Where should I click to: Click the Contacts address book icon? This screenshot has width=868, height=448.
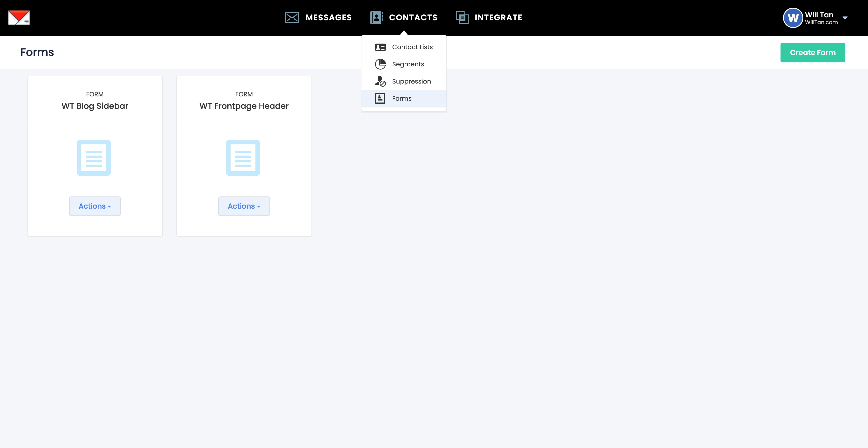(376, 18)
